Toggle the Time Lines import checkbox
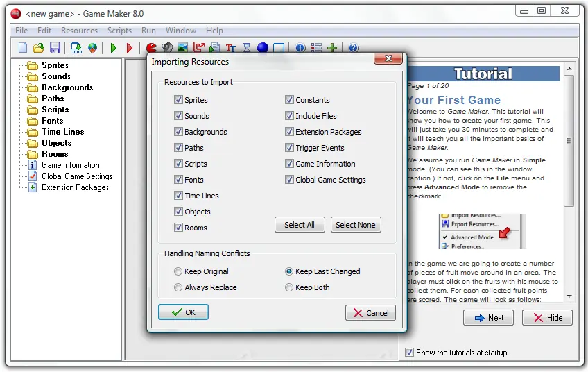This screenshot has height=372, width=588. [178, 196]
